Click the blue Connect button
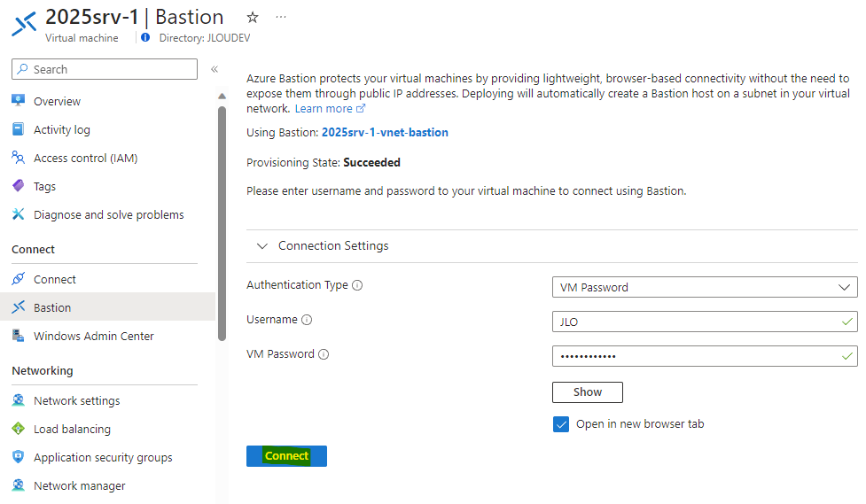Viewport: 866px width, 504px height. coord(286,456)
